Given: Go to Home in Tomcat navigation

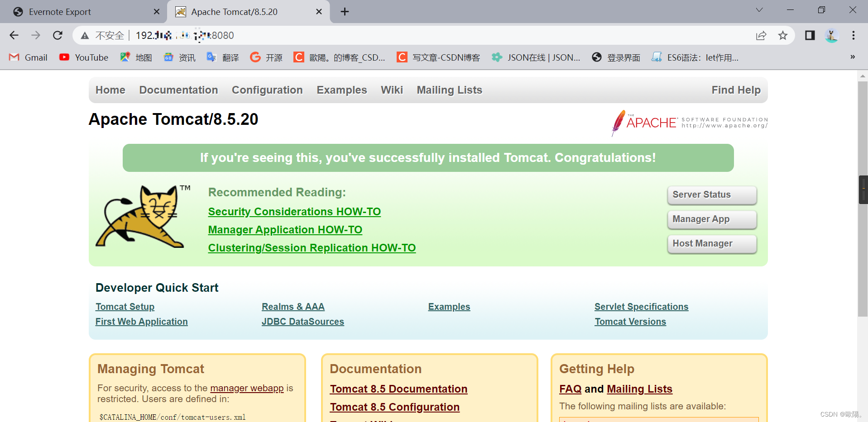Looking at the screenshot, I should click(x=110, y=90).
